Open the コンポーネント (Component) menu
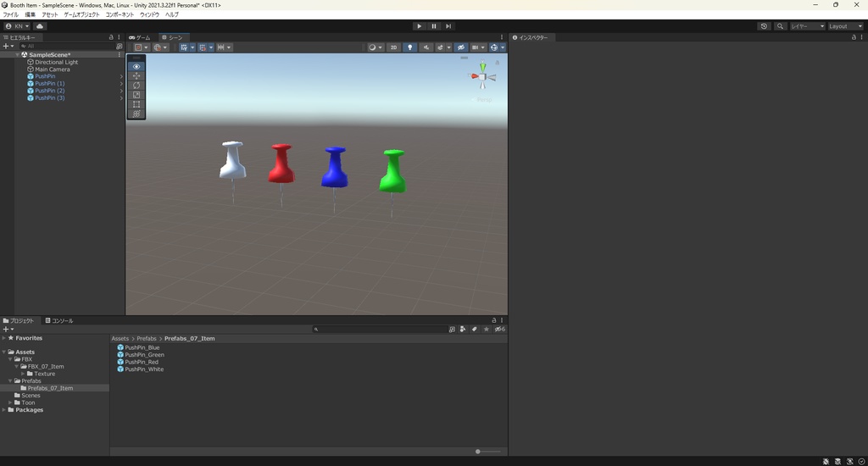Screen dimensions: 868x466 (x=120, y=15)
